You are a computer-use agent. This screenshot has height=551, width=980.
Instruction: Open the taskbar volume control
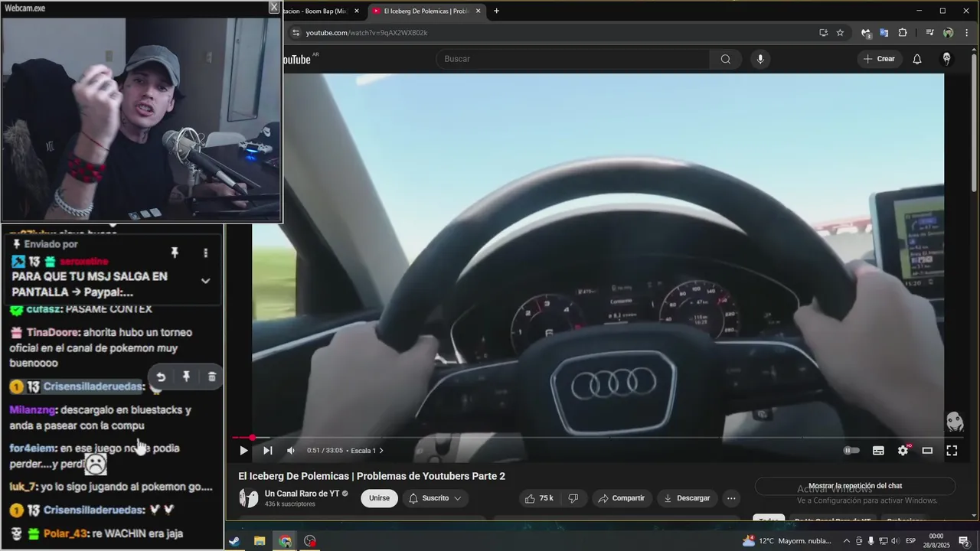pyautogui.click(x=894, y=541)
